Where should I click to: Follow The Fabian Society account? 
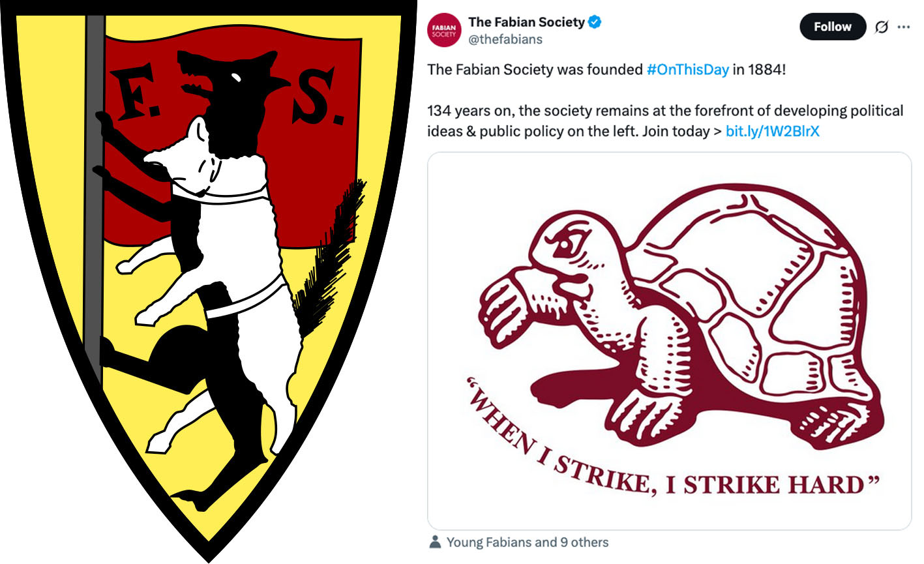tap(833, 27)
